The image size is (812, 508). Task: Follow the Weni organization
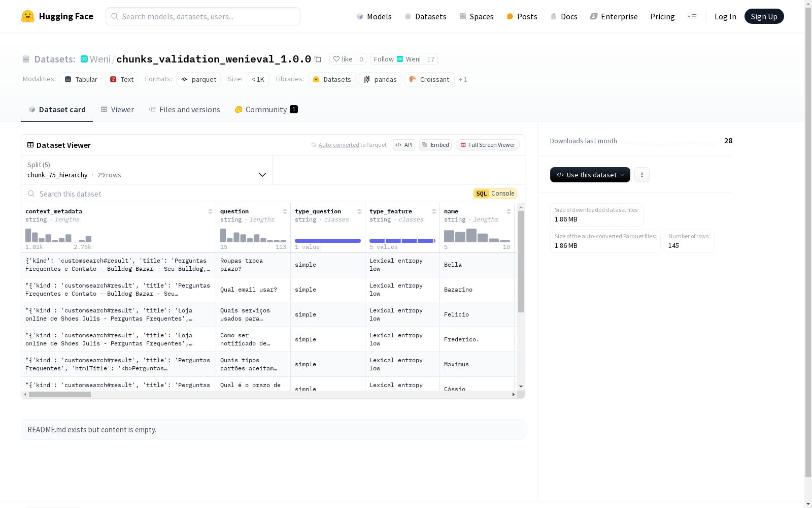tap(397, 59)
